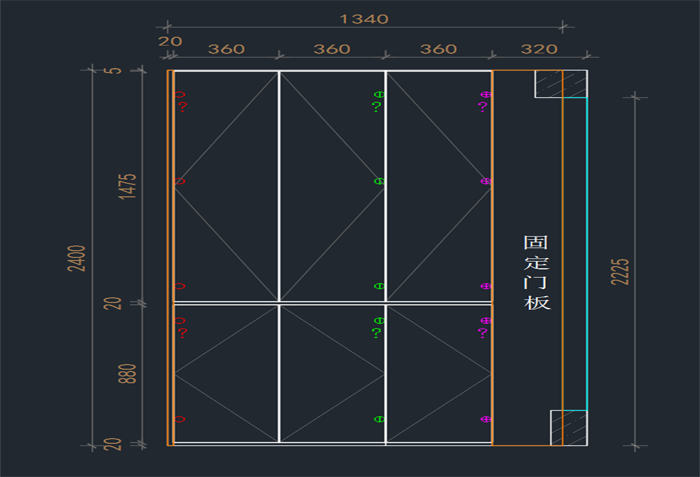Select the 1340 overall width dimension text
The height and width of the screenshot is (477, 700).
364,19
